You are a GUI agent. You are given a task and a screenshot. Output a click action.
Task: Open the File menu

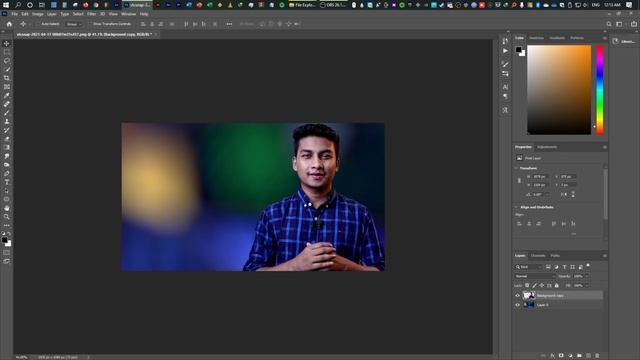click(14, 14)
